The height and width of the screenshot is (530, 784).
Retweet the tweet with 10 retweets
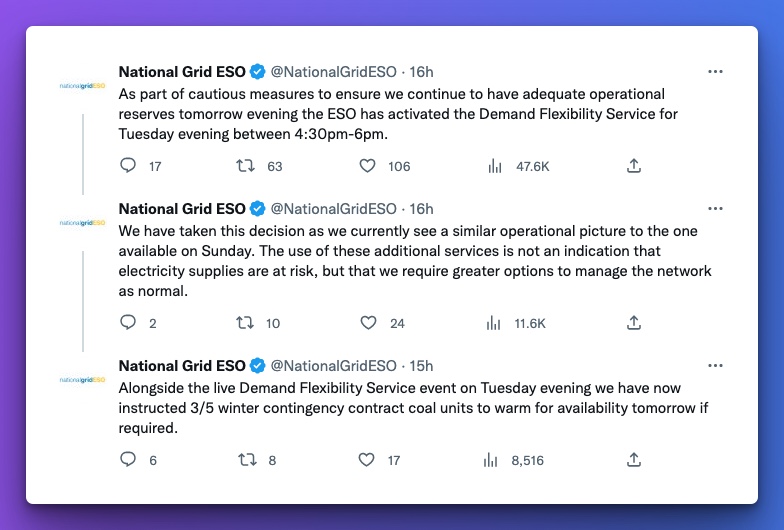(245, 323)
